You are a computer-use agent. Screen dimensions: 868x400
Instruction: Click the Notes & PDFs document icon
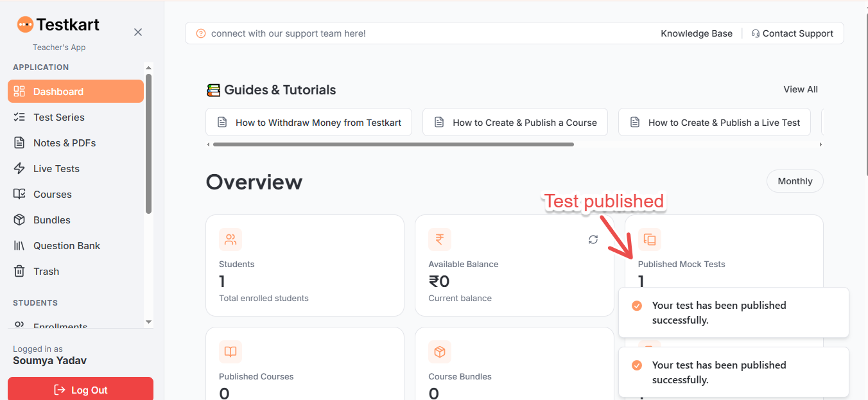point(19,143)
